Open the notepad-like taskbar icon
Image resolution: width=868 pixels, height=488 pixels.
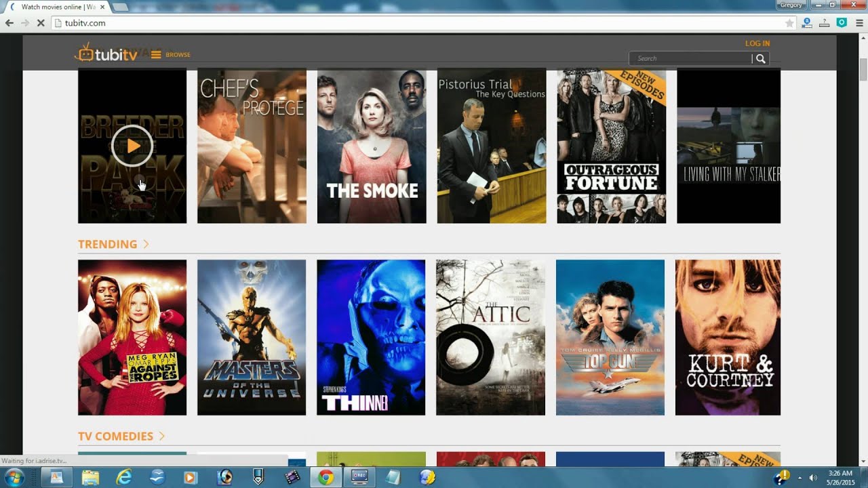tap(393, 477)
